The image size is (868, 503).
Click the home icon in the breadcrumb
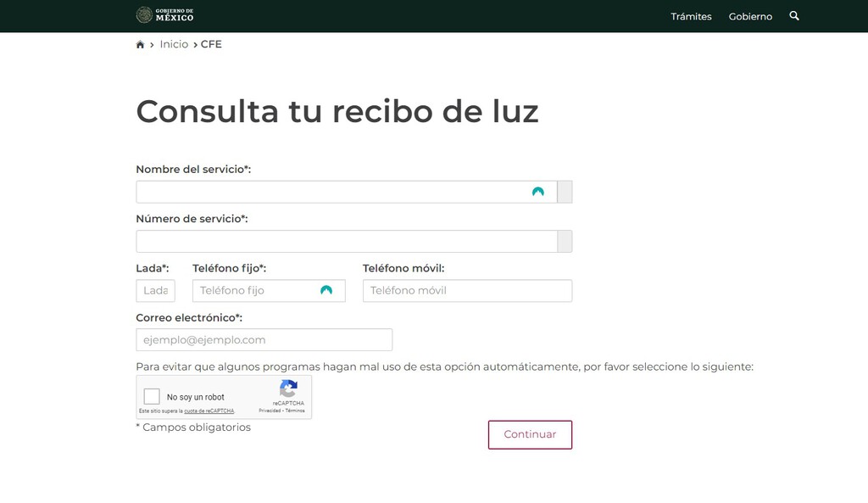point(140,43)
